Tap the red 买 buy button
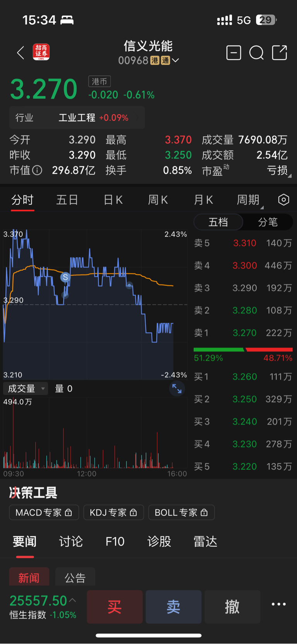Image resolution: width=297 pixels, height=644 pixels. point(115,607)
